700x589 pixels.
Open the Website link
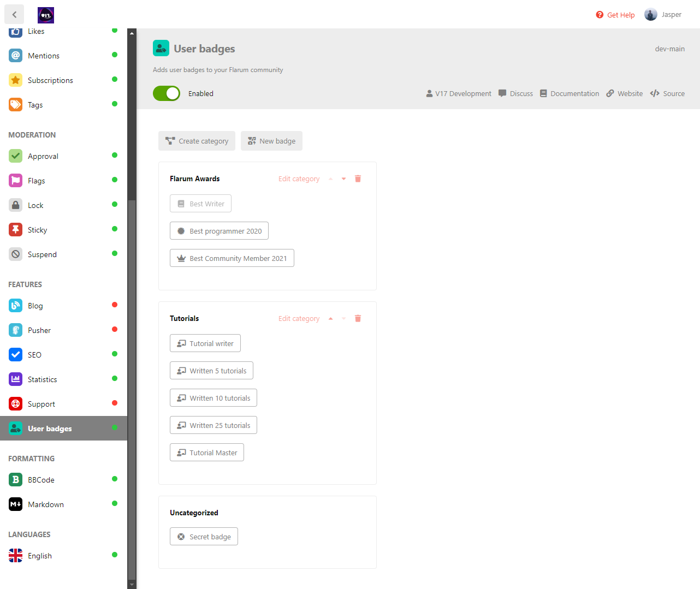[624, 93]
